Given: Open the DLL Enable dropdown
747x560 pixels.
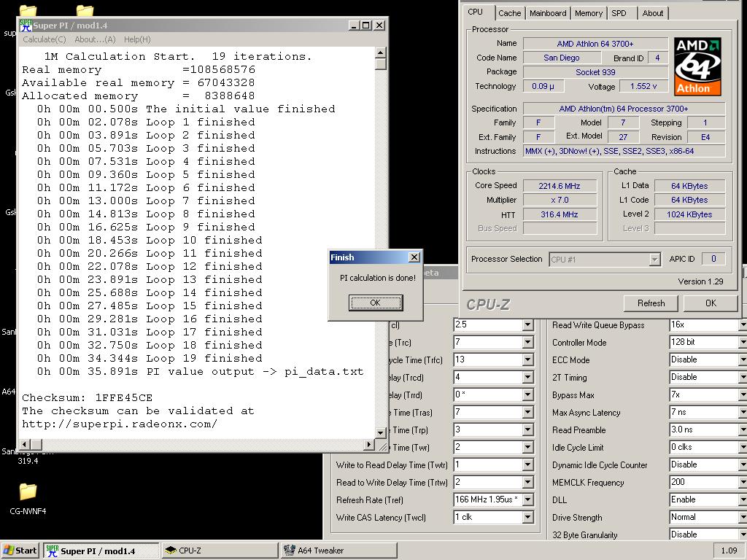Looking at the screenshot, I should click(x=743, y=500).
